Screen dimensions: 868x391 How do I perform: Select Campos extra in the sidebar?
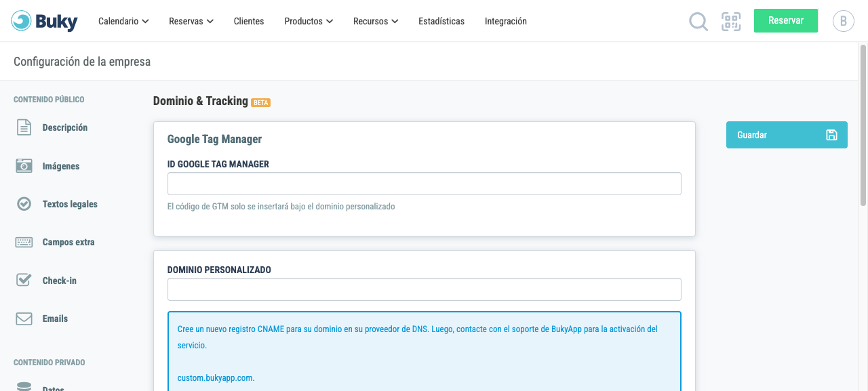(68, 242)
